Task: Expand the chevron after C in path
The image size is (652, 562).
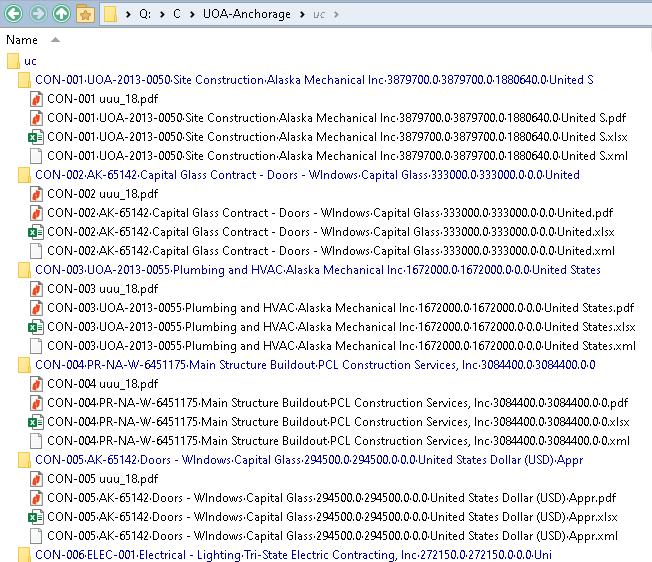Action: (x=192, y=15)
